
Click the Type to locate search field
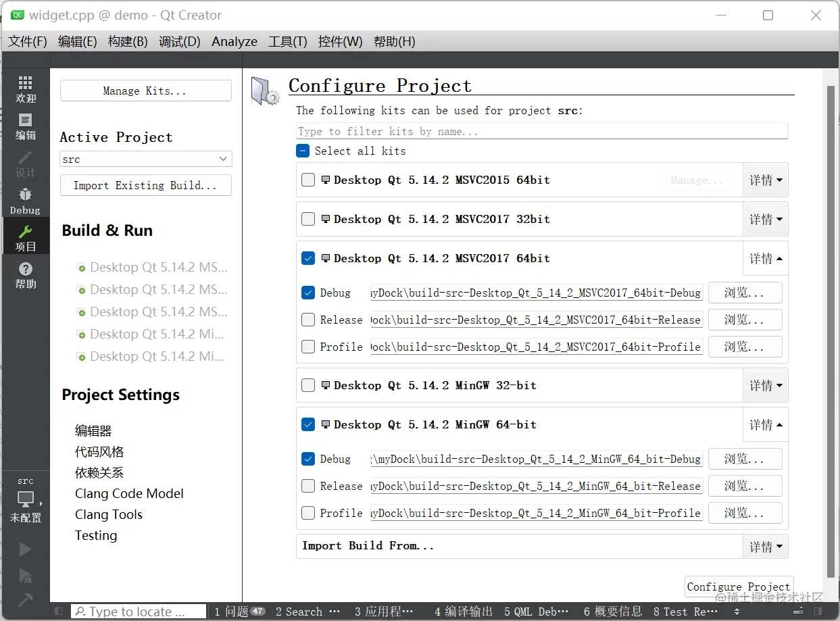[x=139, y=612]
